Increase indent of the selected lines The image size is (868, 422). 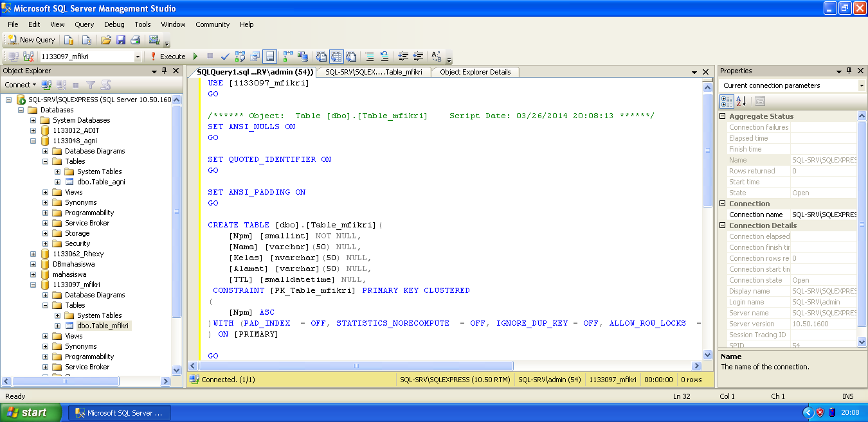(419, 57)
